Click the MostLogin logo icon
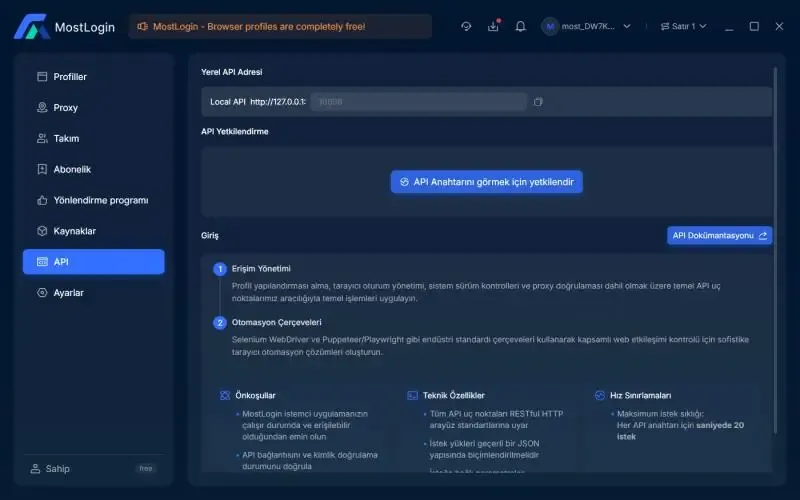This screenshot has height=500, width=800. 32,27
